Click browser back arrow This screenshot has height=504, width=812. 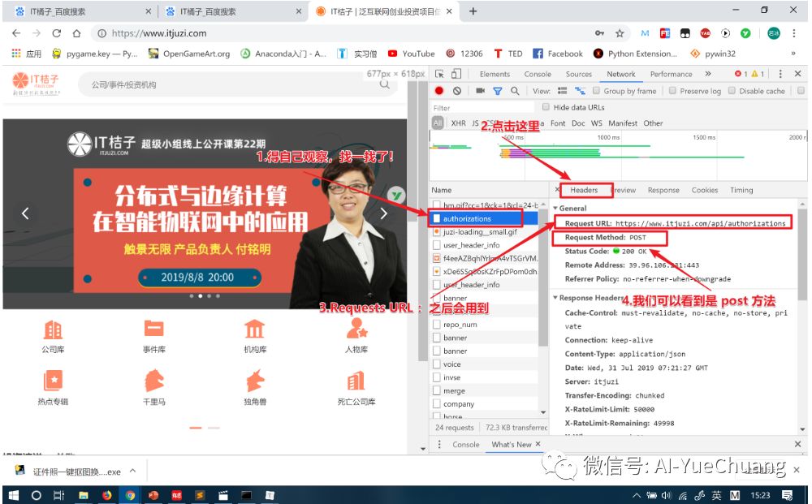(x=16, y=33)
